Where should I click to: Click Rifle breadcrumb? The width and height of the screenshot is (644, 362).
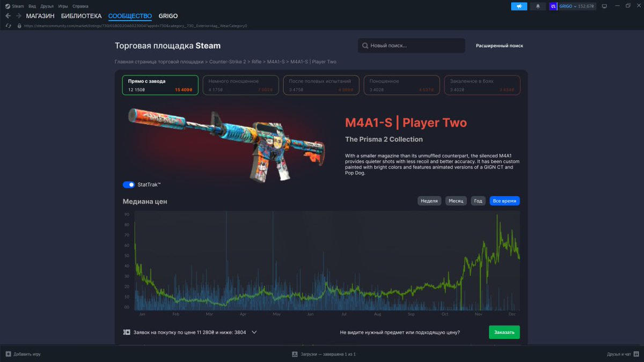click(x=257, y=62)
